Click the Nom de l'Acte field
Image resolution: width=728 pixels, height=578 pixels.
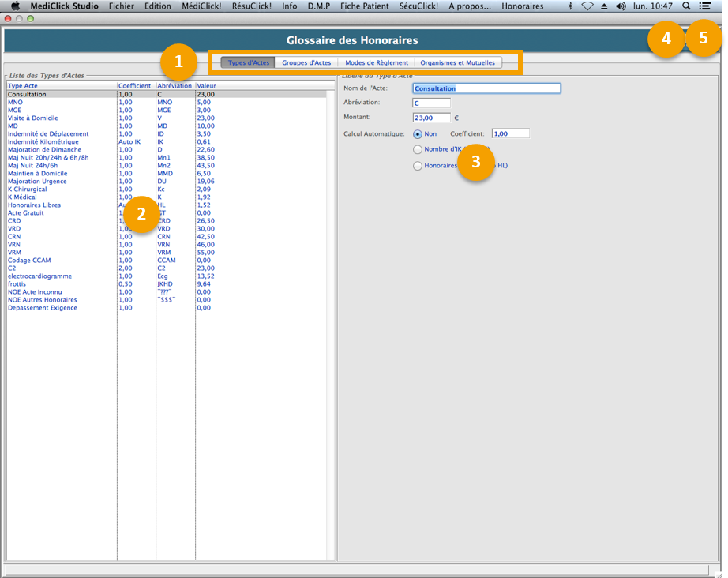click(486, 88)
